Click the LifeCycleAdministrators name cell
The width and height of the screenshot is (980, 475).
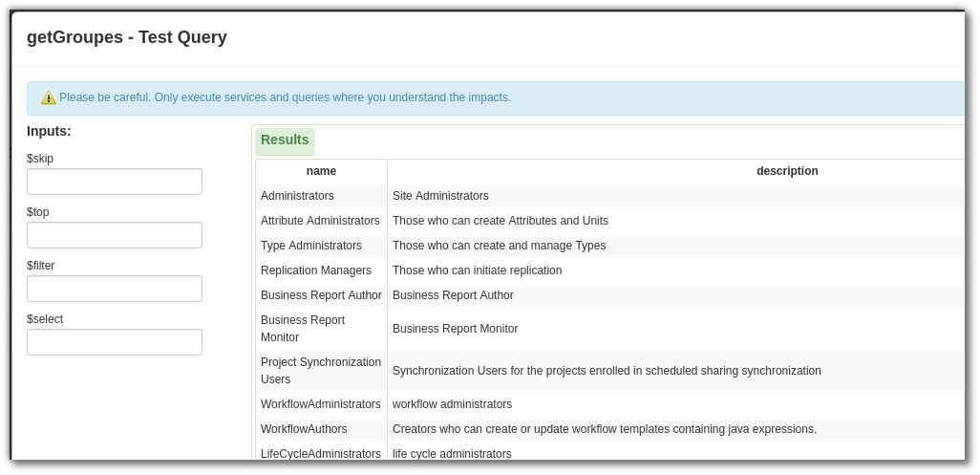(x=321, y=454)
